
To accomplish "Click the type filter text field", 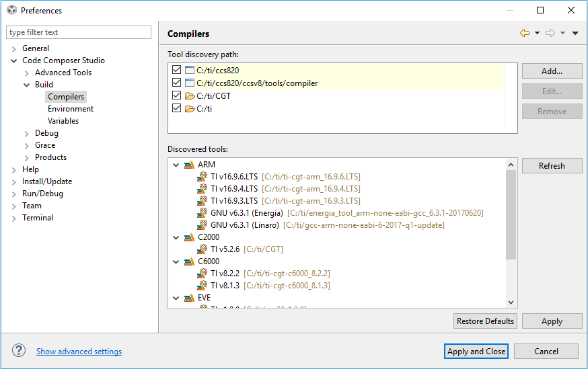I will [x=79, y=32].
